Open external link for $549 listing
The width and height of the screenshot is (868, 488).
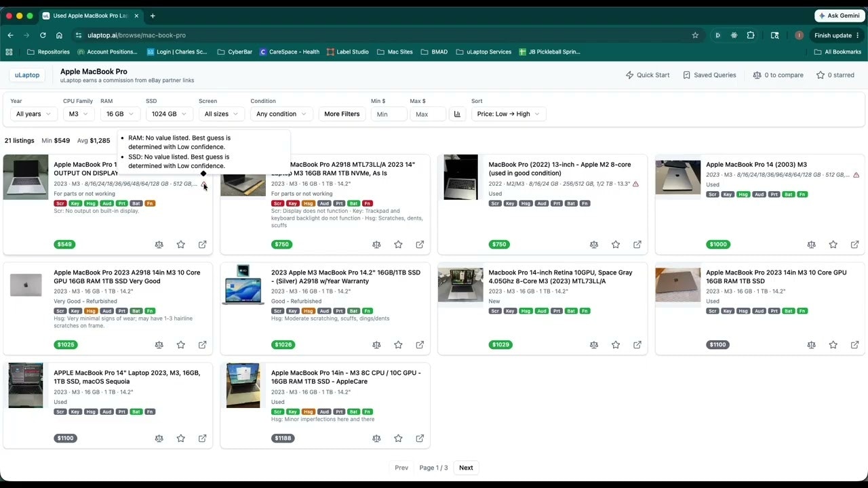pos(202,245)
